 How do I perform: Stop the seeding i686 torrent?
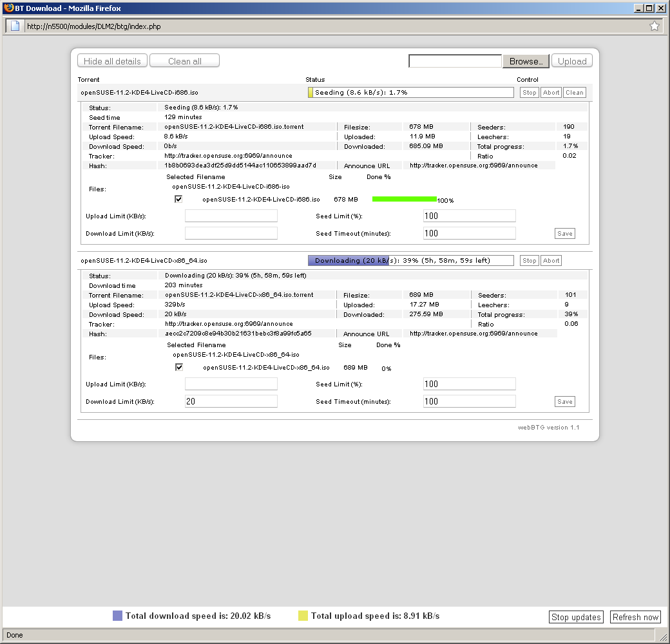(530, 92)
